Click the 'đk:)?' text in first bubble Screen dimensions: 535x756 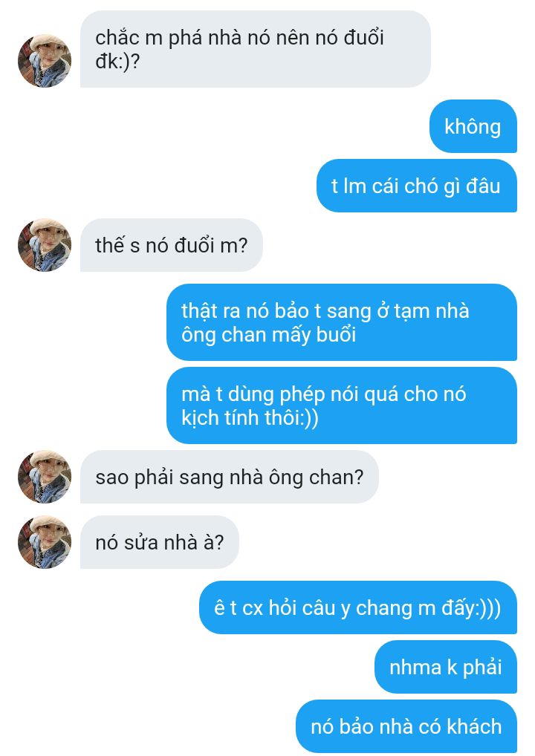117,61
